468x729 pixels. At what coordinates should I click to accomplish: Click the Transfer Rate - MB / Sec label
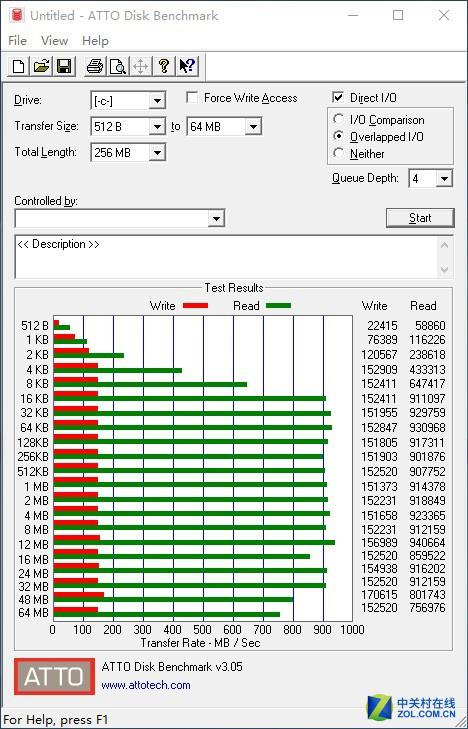pyautogui.click(x=200, y=643)
